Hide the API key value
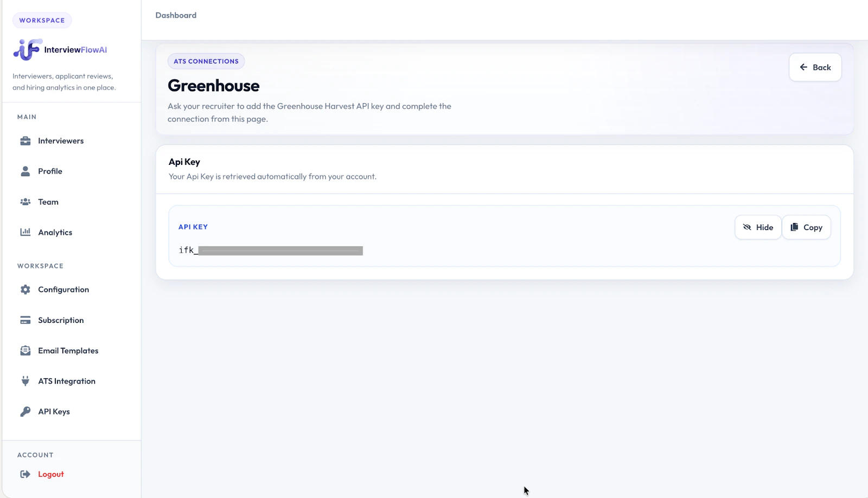 [758, 227]
